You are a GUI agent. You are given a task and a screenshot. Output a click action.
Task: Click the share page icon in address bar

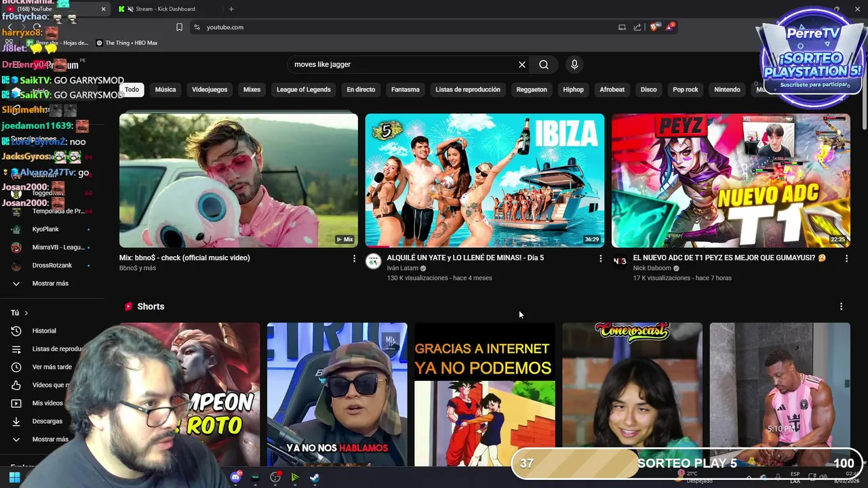(x=637, y=27)
